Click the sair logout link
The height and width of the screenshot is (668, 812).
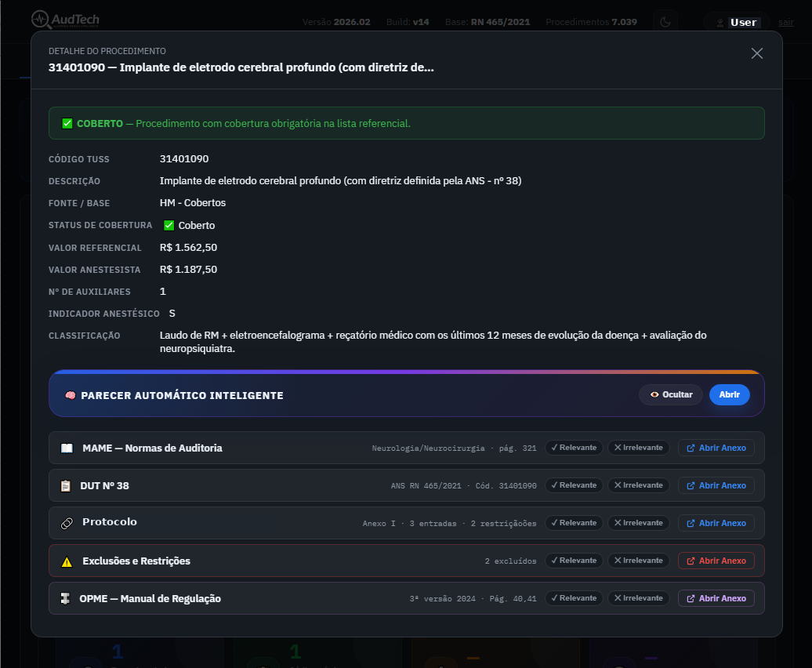coord(785,22)
